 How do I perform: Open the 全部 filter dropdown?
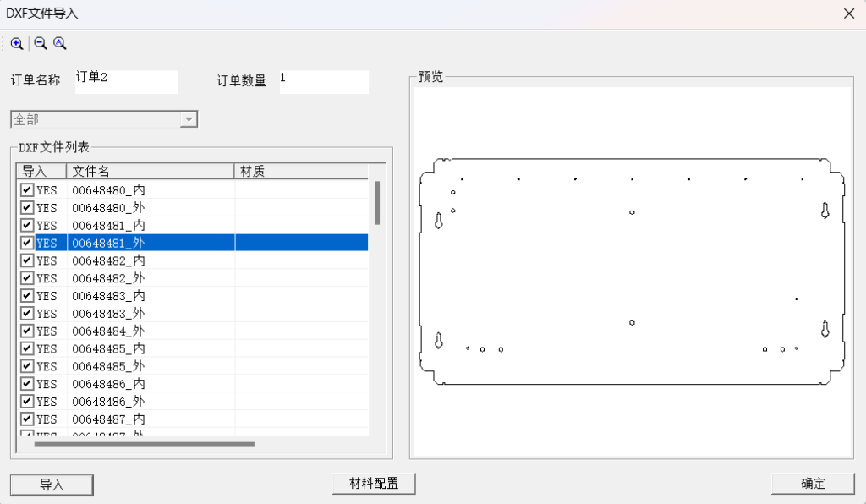(188, 118)
